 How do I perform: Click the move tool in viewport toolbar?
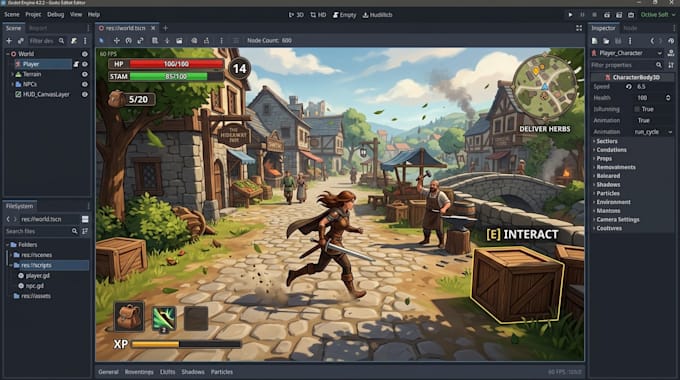pos(116,40)
